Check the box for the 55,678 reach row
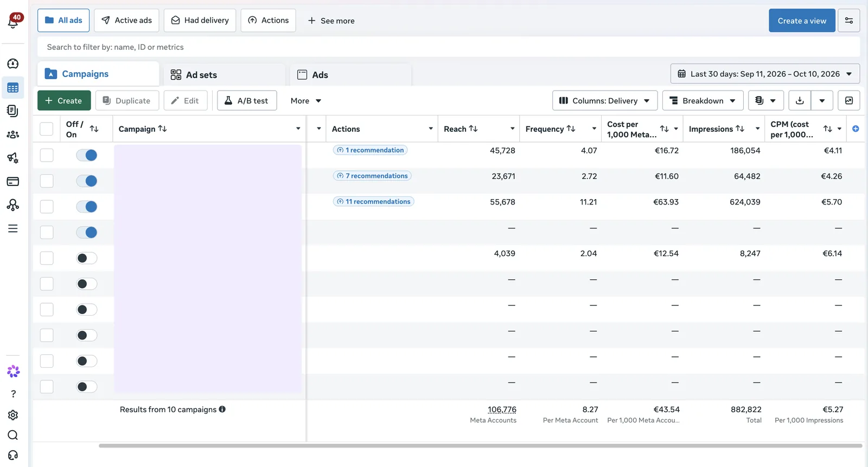868x467 pixels. 47,207
